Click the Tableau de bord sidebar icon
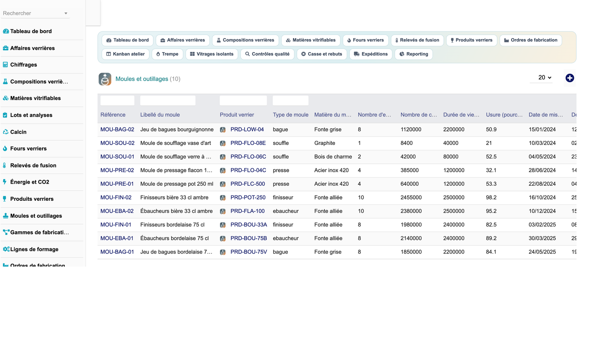Image resolution: width=589 pixels, height=364 pixels. pyautogui.click(x=6, y=31)
